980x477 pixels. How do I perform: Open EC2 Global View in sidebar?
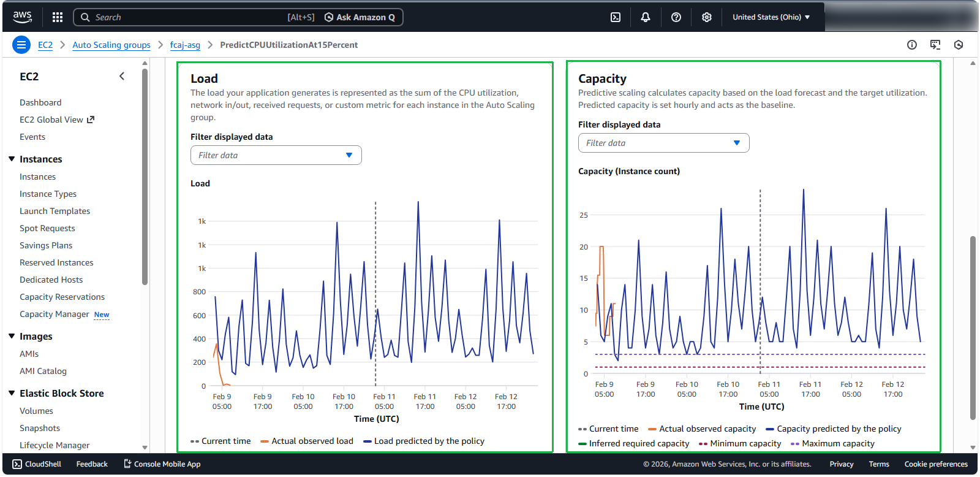[x=57, y=120]
